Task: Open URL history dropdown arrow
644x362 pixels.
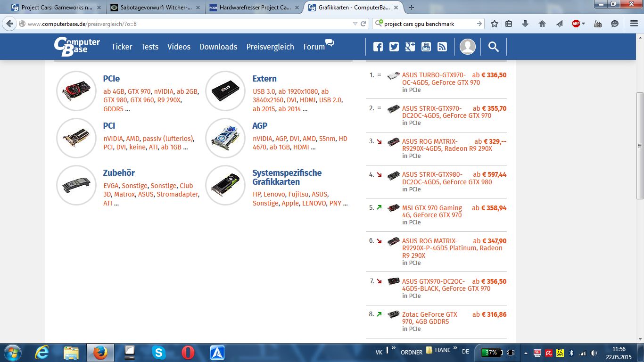Action: coord(355,24)
